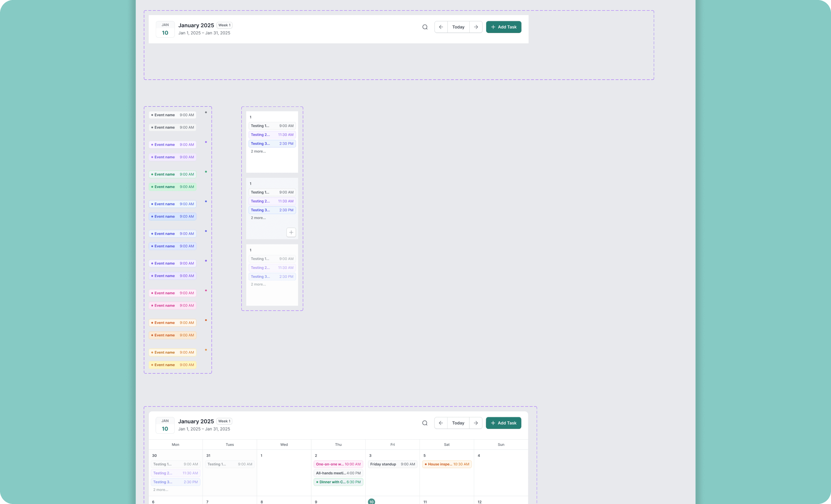Click Testing 2... 11:30 AM in day 30 cell
The image size is (831, 504).
[x=175, y=473]
